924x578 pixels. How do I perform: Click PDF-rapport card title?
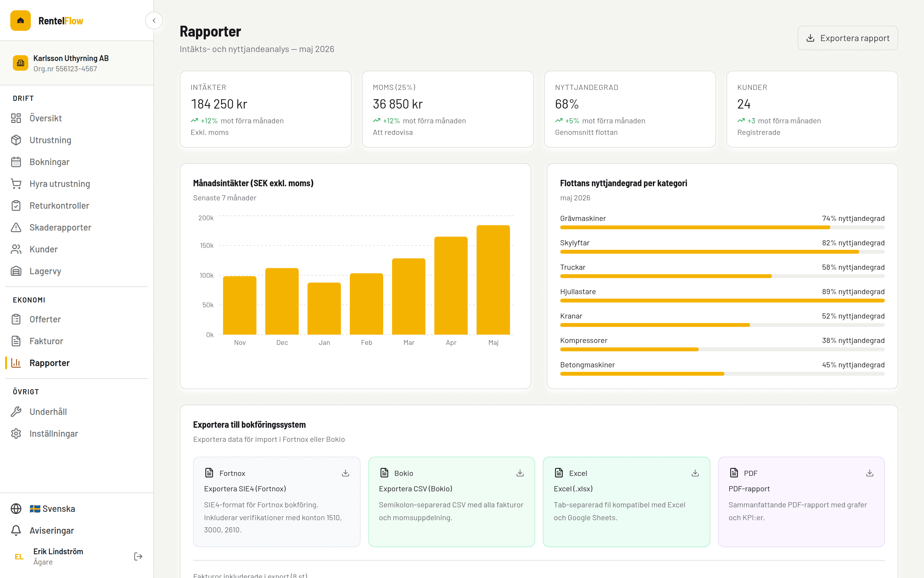[x=749, y=488]
